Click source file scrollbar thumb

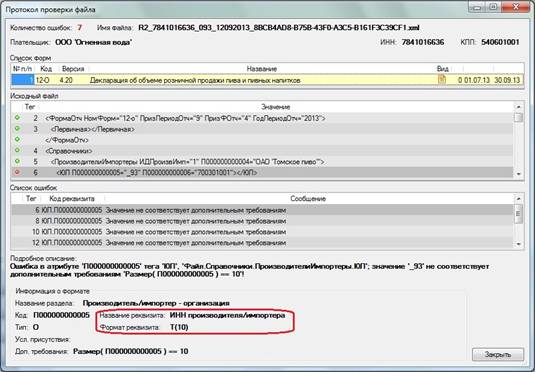pos(518,117)
